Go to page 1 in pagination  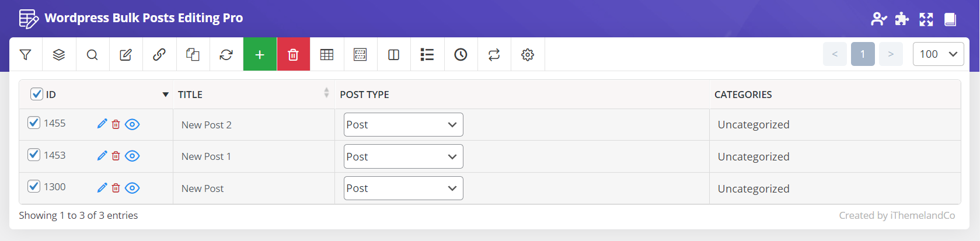click(863, 54)
